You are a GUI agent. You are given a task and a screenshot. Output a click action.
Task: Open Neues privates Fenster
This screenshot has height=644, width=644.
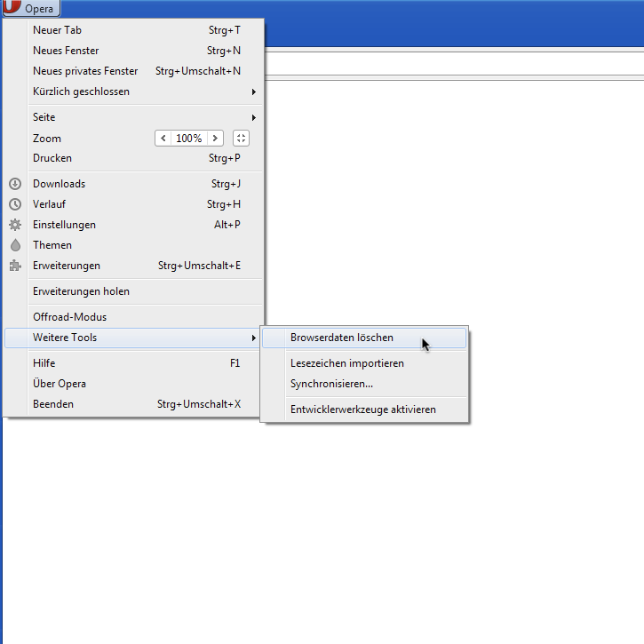point(133,71)
